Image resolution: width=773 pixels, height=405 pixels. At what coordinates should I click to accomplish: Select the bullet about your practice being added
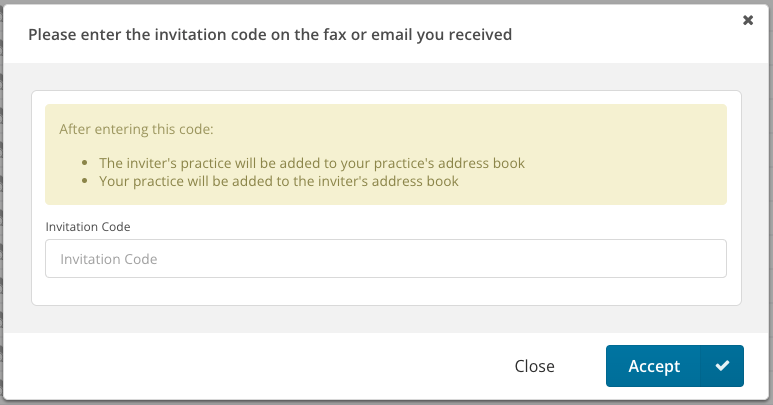[278, 181]
